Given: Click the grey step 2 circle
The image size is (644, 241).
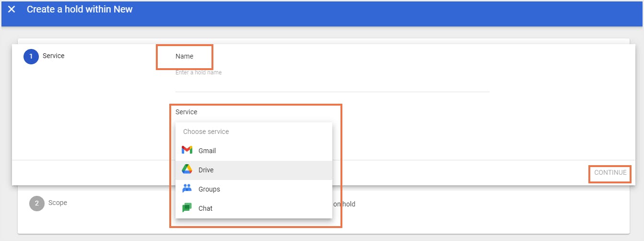Looking at the screenshot, I should [36, 203].
